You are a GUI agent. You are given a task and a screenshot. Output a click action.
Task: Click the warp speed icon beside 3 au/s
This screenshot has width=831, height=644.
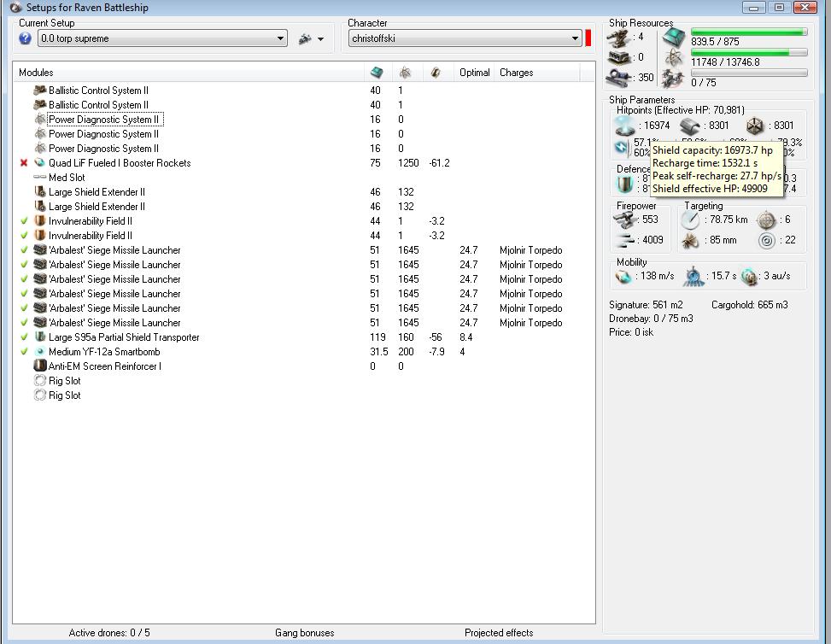point(749,277)
